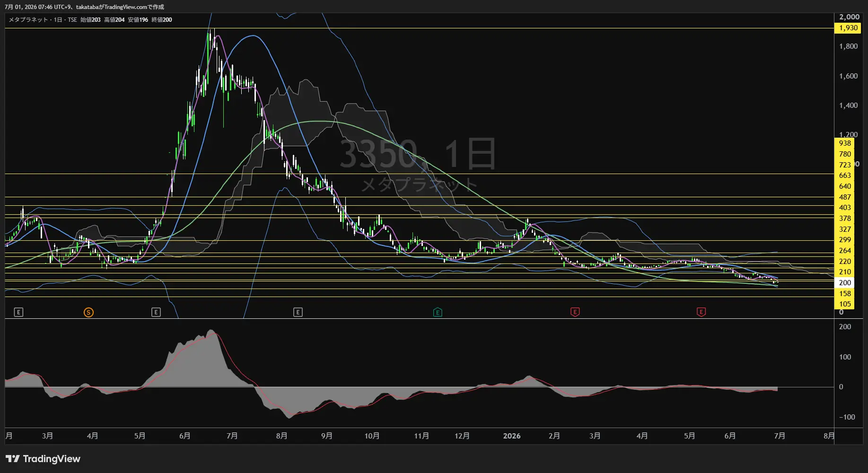Image resolution: width=868 pixels, height=473 pixels.
Task: Click the TradingView logo
Action: point(43,459)
